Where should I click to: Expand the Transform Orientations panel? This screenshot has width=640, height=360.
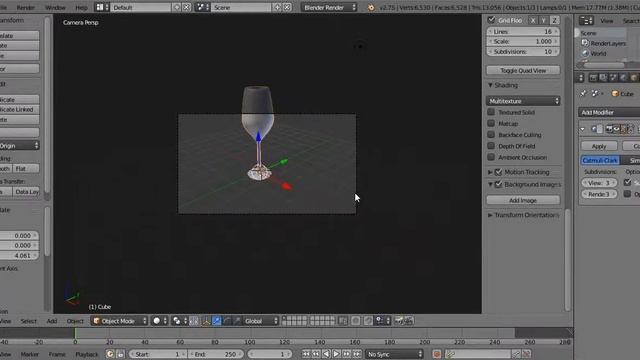(x=490, y=215)
